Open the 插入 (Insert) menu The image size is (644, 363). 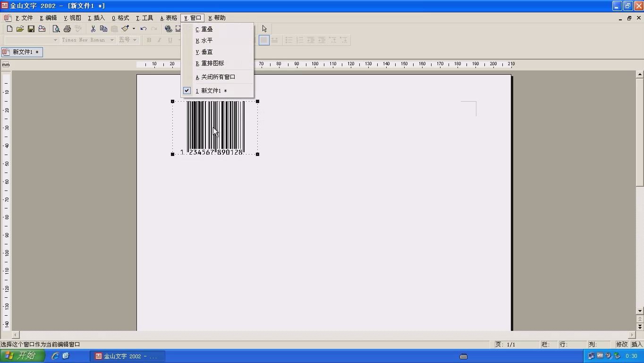(x=96, y=18)
